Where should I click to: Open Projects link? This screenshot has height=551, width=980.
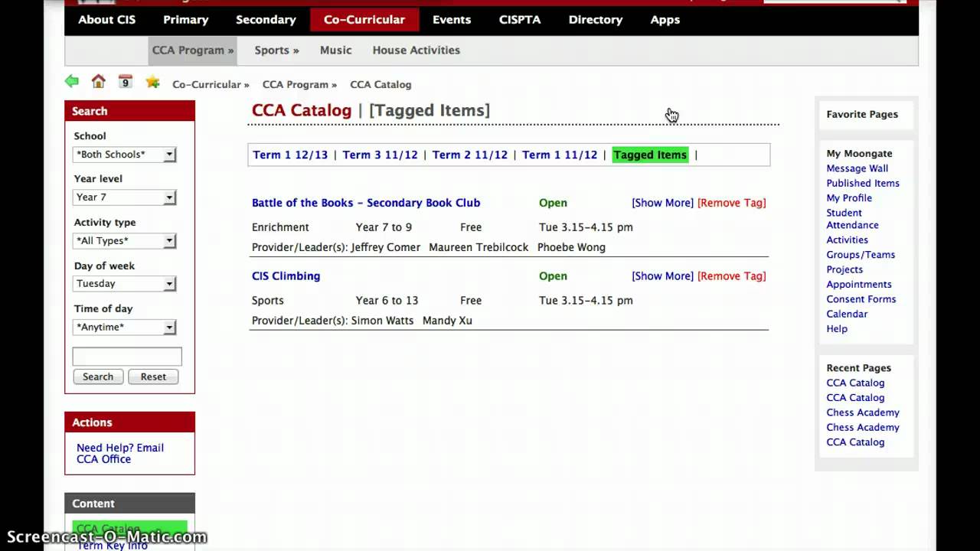(x=844, y=269)
